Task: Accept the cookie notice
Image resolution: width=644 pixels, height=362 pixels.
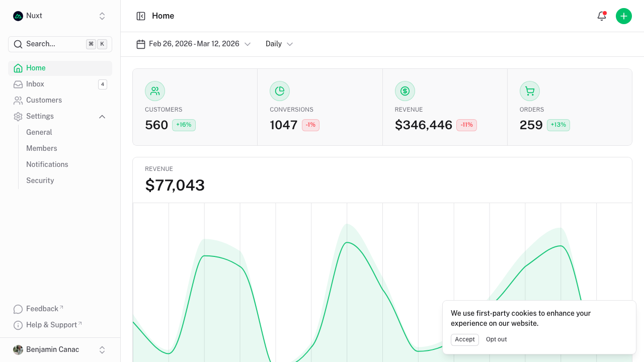Action: pos(464,339)
